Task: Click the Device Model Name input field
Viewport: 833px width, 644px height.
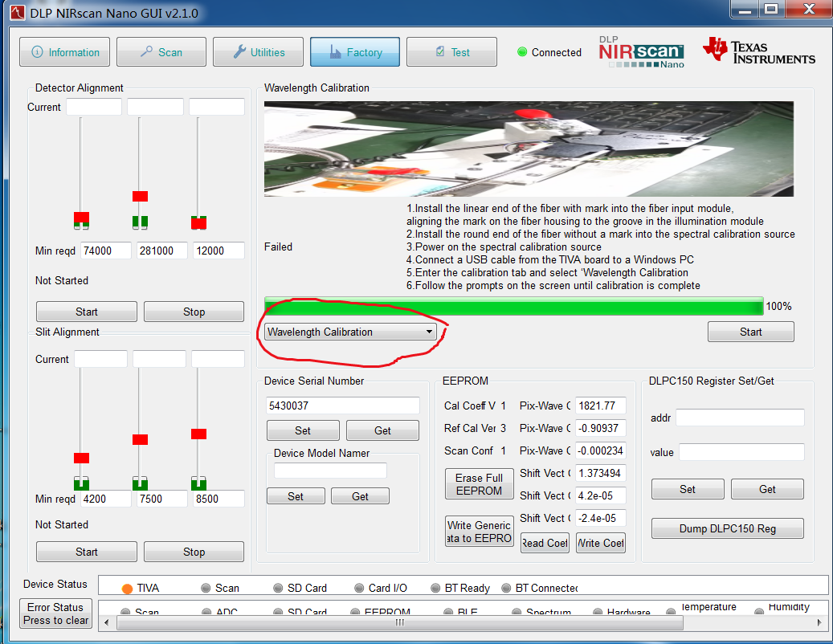Action: click(330, 471)
